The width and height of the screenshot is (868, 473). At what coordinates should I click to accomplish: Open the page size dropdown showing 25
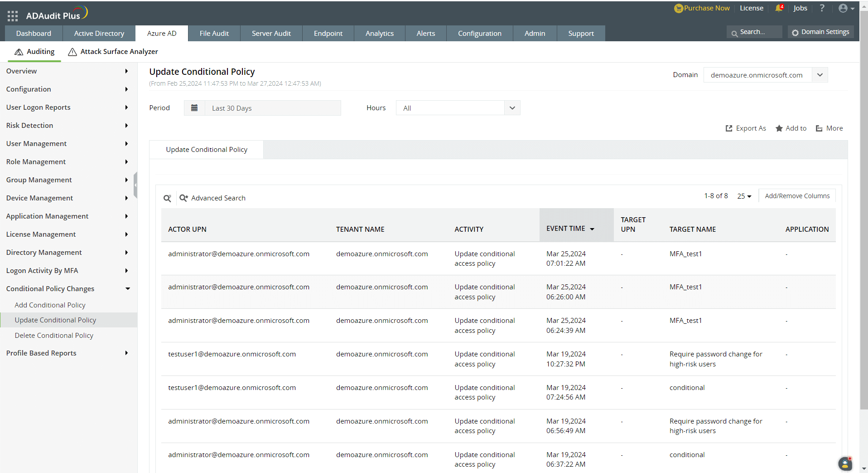coord(744,195)
